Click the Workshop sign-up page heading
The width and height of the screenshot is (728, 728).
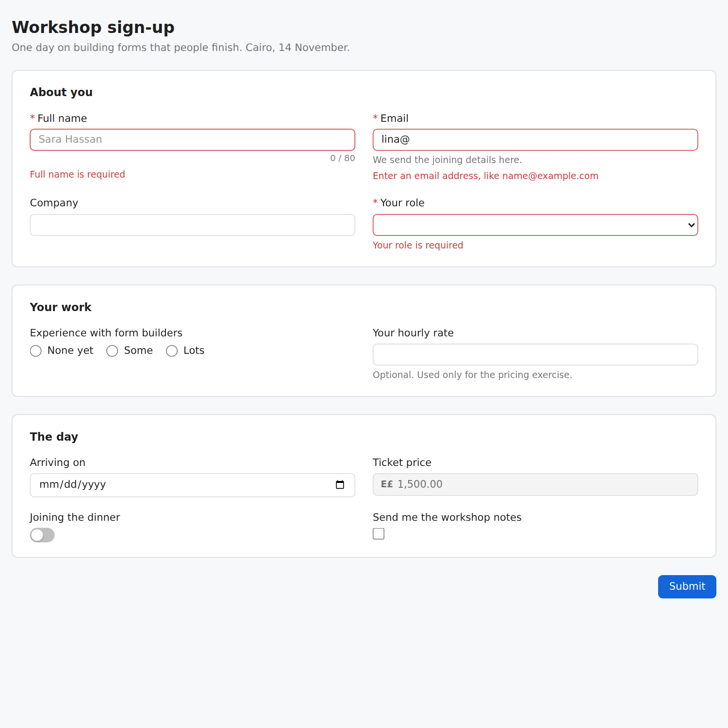point(93,27)
